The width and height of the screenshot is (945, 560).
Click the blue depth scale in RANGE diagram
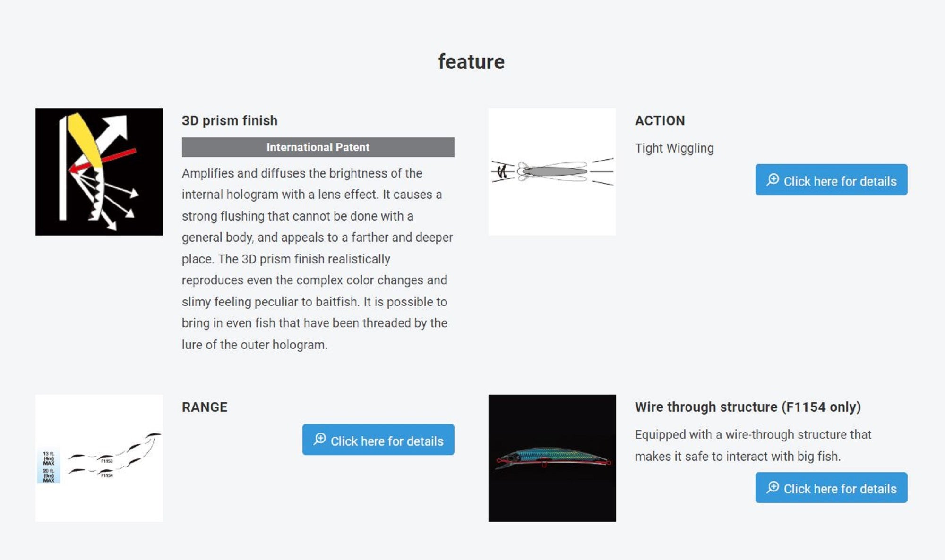49,466
